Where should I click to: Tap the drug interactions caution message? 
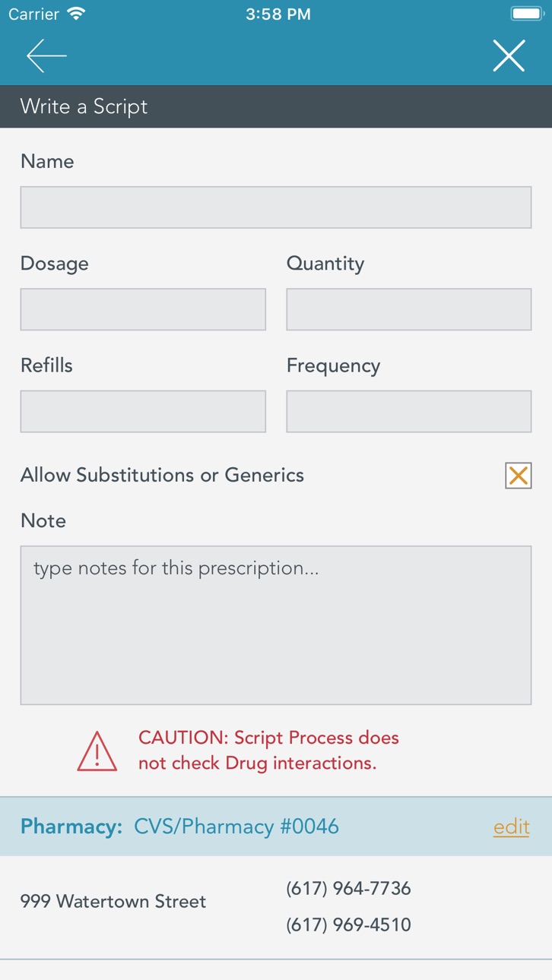268,751
